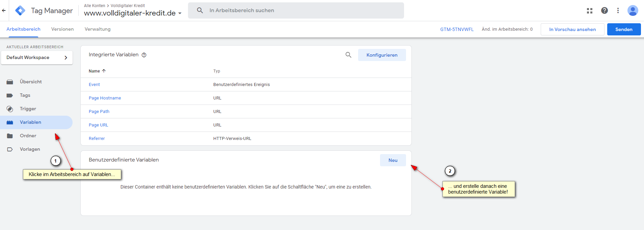Click the Tag Manager diamond logo
Screen dimensions: 644x230
(20, 10)
